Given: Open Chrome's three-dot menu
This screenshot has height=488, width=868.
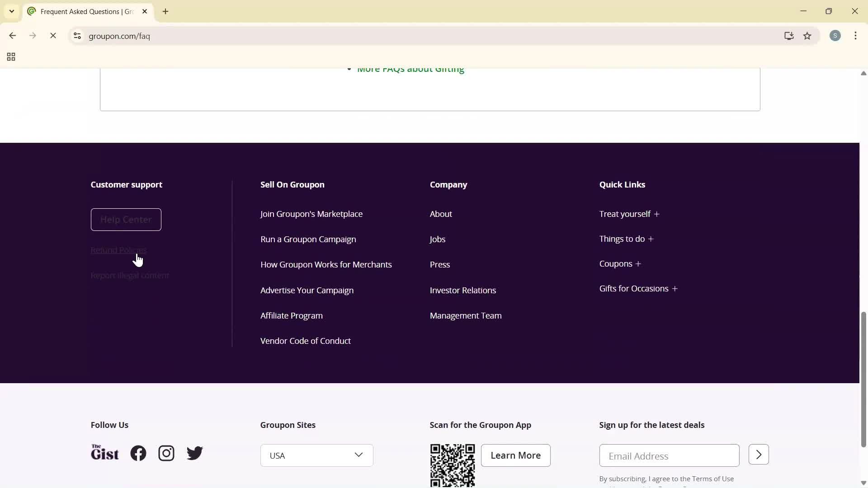Looking at the screenshot, I should (x=856, y=36).
